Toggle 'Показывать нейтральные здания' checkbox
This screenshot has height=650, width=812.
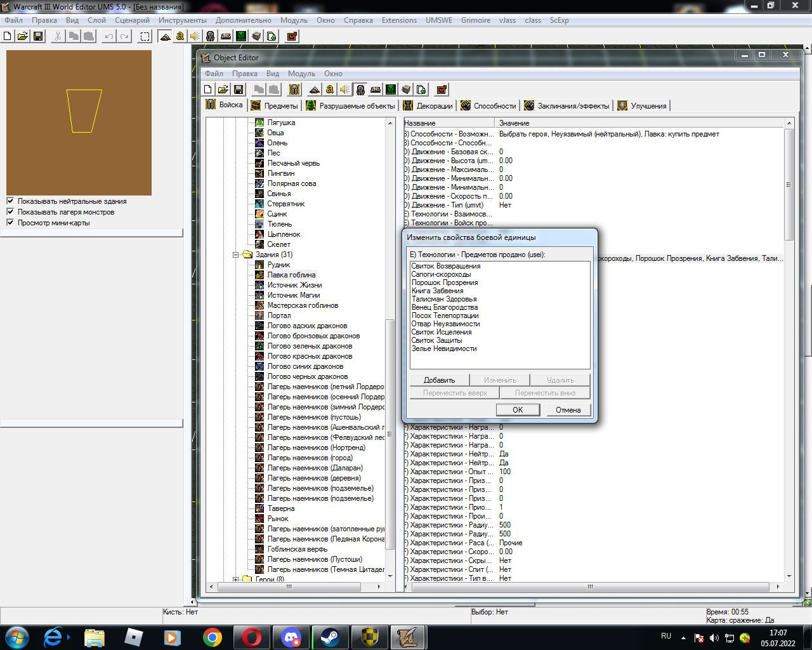pos(10,201)
